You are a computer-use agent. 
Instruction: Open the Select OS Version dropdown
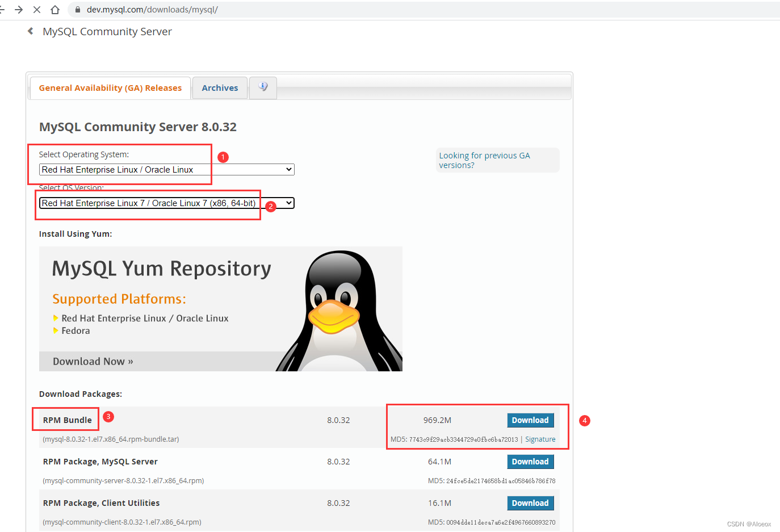coord(166,203)
